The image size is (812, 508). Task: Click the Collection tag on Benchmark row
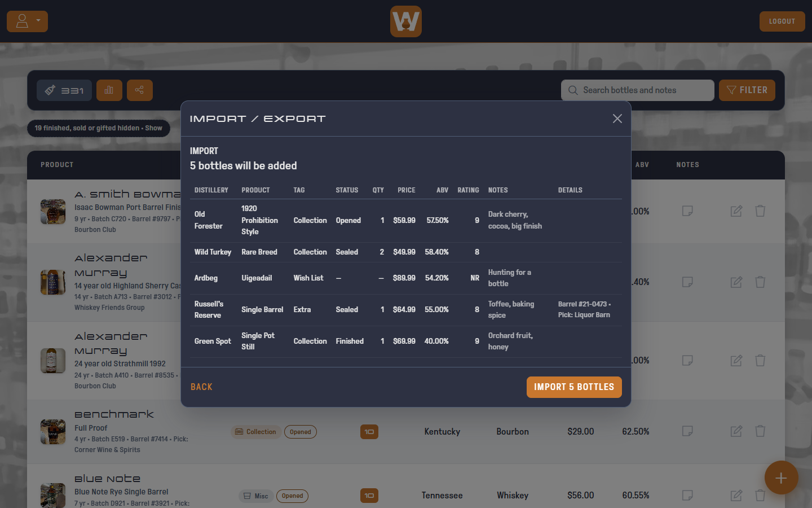pyautogui.click(x=256, y=432)
